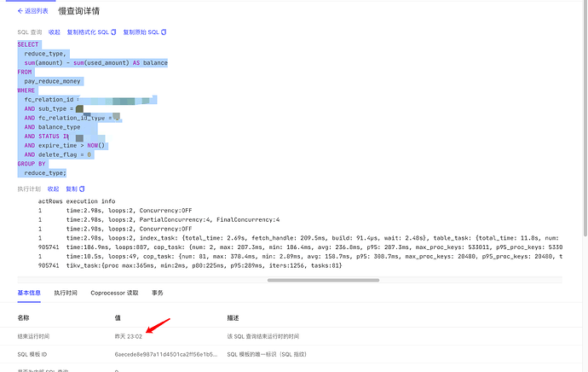Click the 慢查询详情 page title

pyautogui.click(x=78, y=11)
